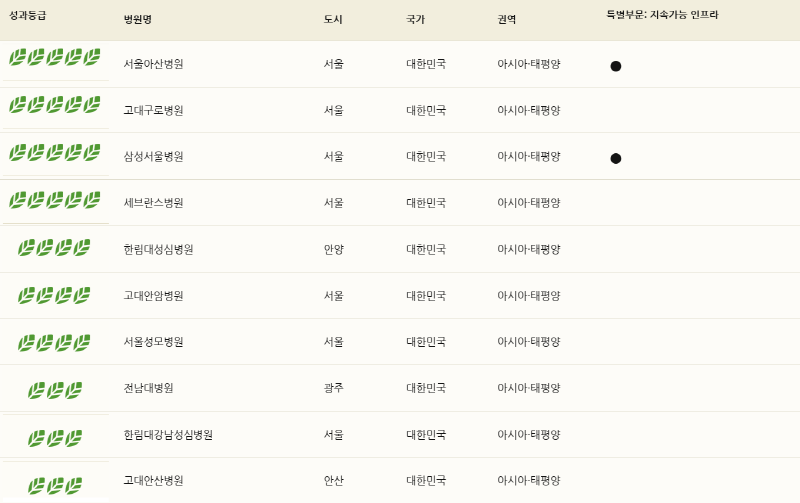Click the black dot in the 서울아산병원 row
This screenshot has width=800, height=503.
(616, 66)
